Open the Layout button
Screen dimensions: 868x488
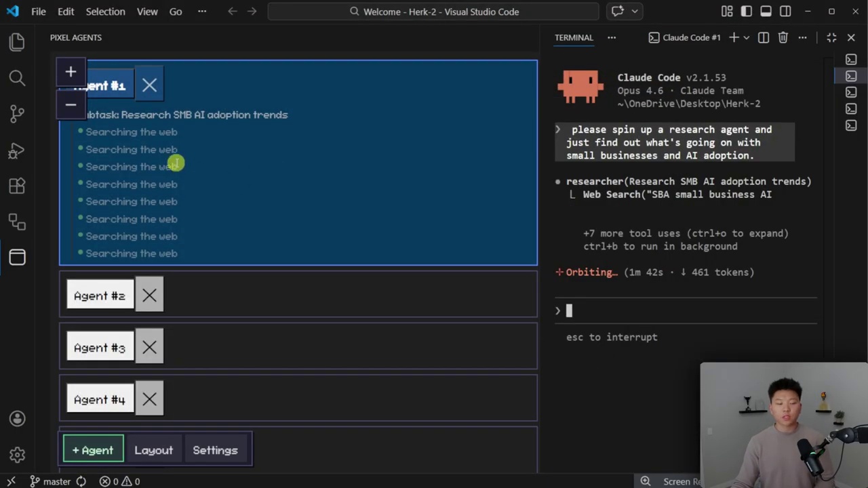click(x=153, y=450)
